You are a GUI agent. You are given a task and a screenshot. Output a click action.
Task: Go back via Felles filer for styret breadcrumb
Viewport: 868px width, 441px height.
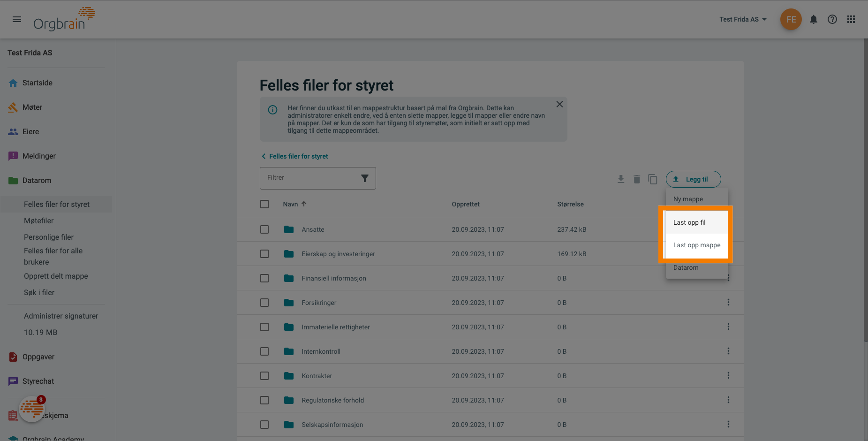[x=294, y=156]
